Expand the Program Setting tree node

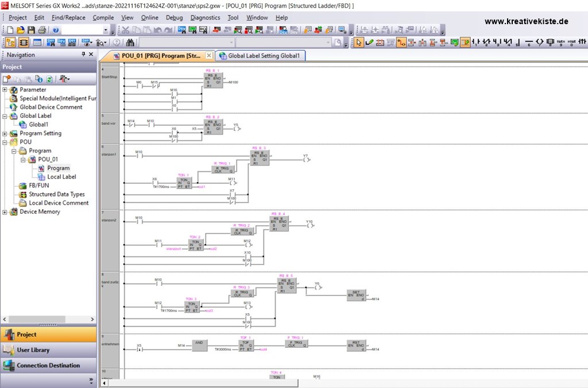[x=5, y=133]
